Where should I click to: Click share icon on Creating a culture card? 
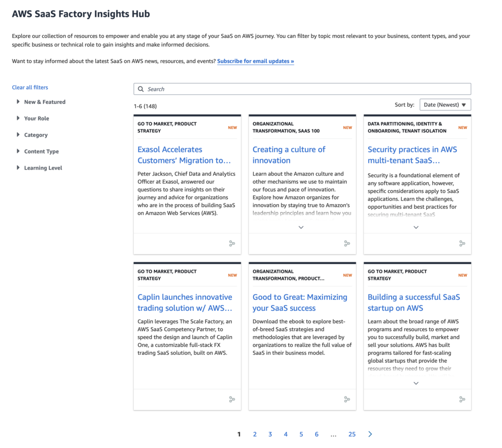347,243
